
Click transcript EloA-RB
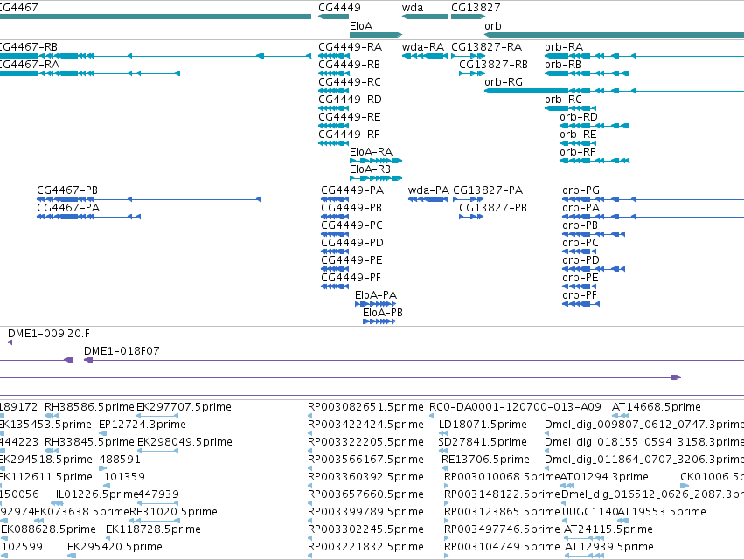[x=376, y=178]
